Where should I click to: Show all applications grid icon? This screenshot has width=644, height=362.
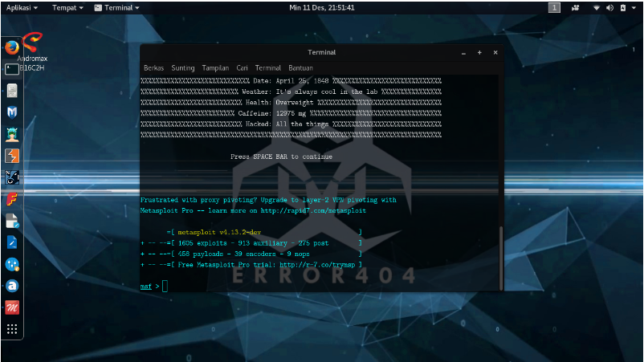click(x=12, y=329)
